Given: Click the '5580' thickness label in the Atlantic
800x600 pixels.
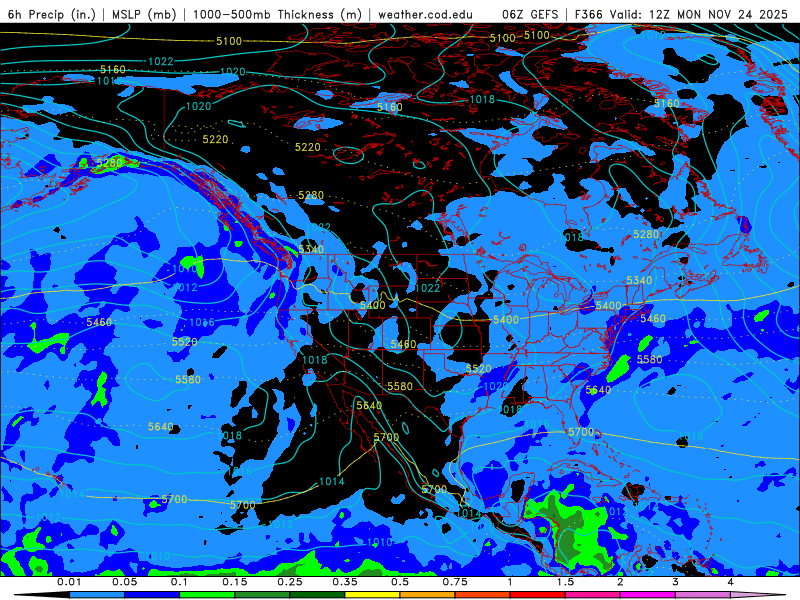Looking at the screenshot, I should [649, 359].
